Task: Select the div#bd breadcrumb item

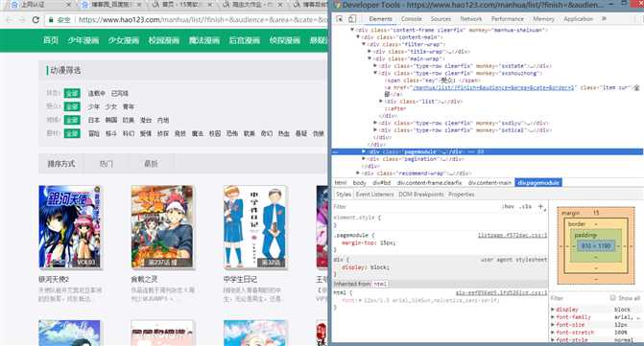Action: point(382,183)
